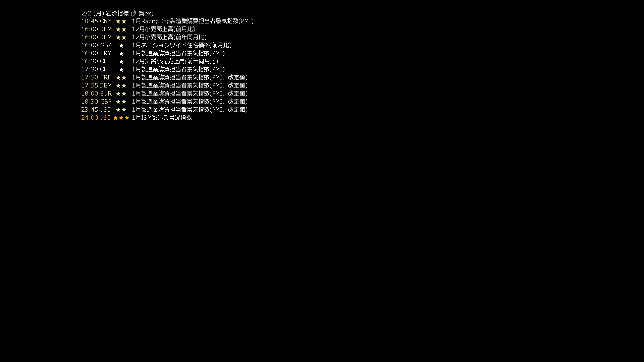Open 12月小売売上高(前月比) entry
The height and width of the screenshot is (362, 644).
(163, 29)
